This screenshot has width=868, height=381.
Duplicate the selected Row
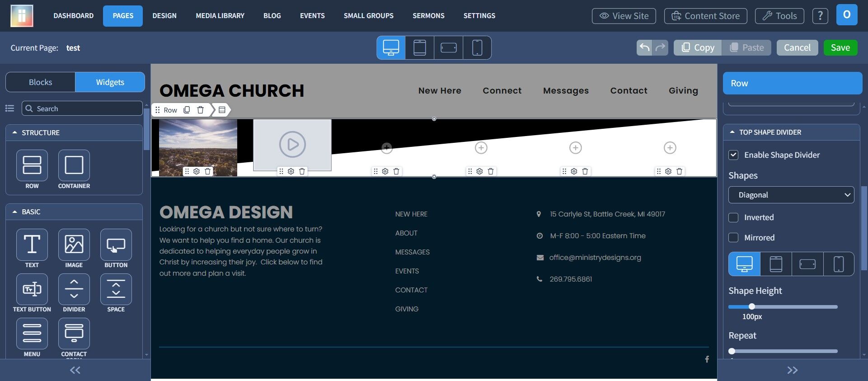tap(187, 110)
